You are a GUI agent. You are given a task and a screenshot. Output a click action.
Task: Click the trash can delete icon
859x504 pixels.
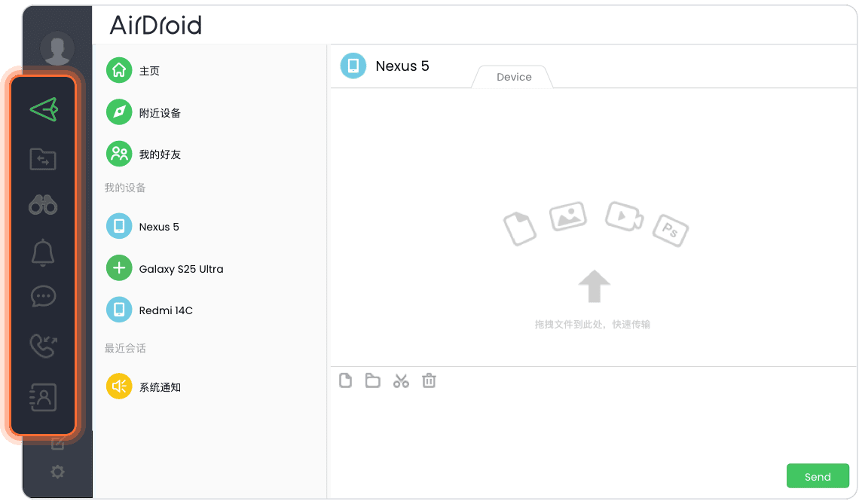pos(429,380)
